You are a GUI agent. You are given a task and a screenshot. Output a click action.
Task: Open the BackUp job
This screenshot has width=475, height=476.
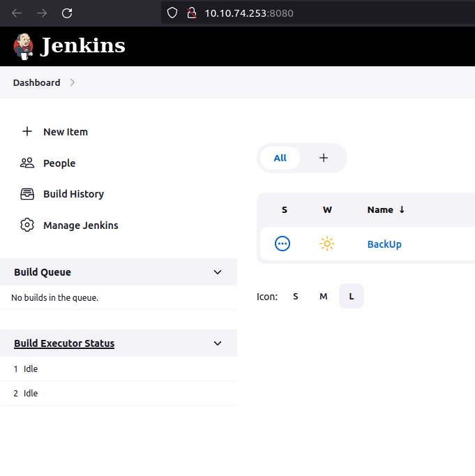coord(384,244)
